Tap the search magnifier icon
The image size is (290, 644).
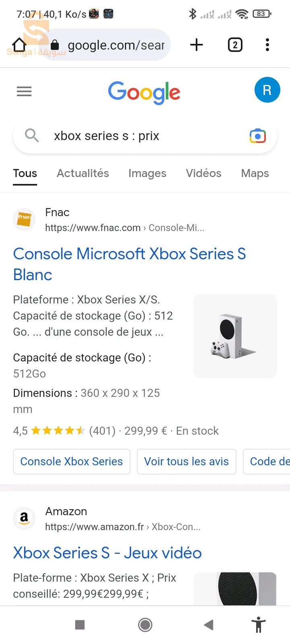(32, 136)
